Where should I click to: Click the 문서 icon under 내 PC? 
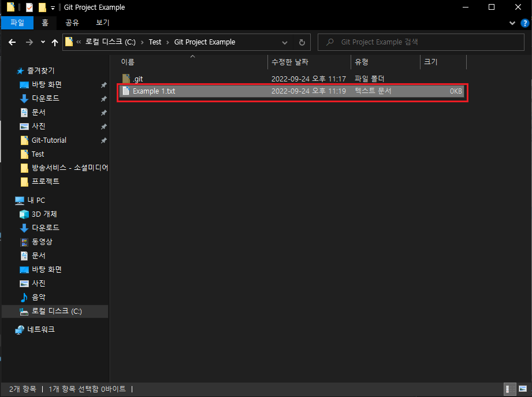pos(24,256)
